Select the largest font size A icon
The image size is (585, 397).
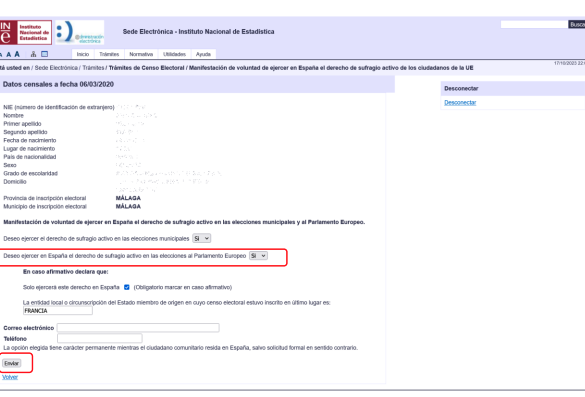coord(17,54)
